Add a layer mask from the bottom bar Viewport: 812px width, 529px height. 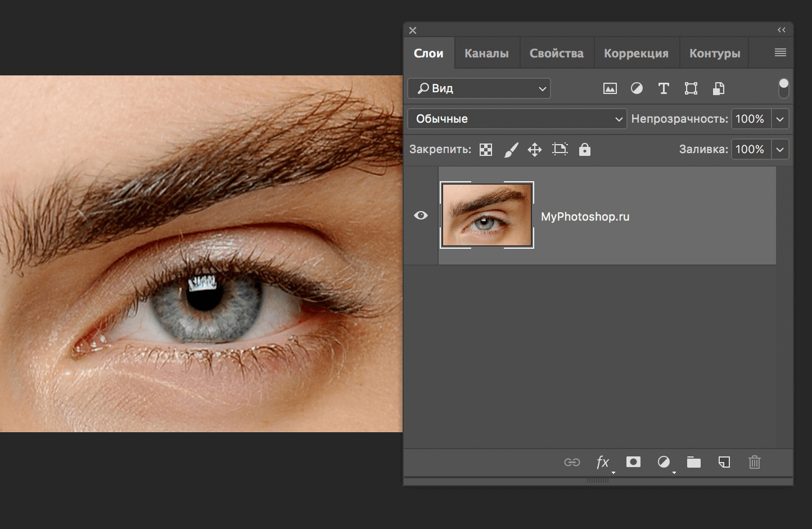[x=633, y=461]
